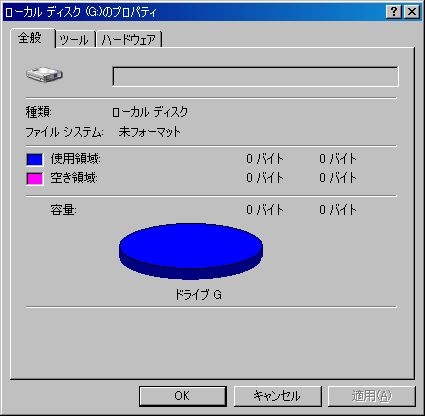Click the キャンセル button
The width and height of the screenshot is (425, 416).
[x=277, y=396]
